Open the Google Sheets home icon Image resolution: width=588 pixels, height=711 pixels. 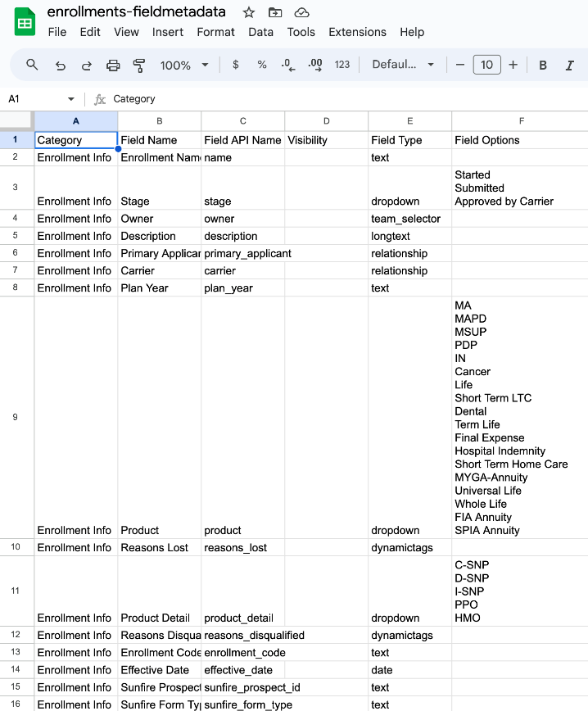25,21
